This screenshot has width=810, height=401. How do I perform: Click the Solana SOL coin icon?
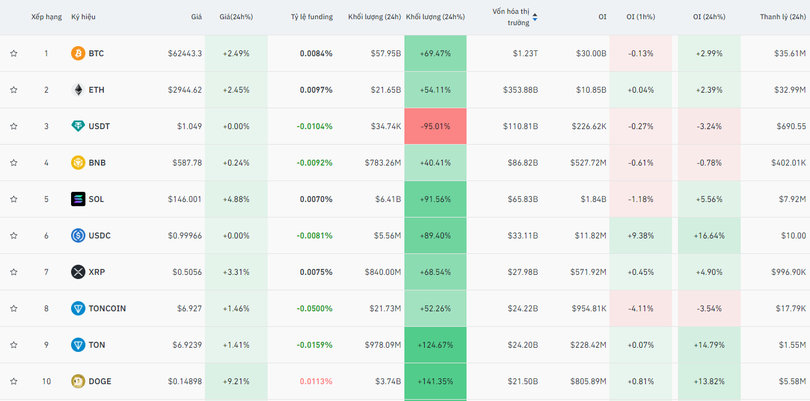pos(78,199)
